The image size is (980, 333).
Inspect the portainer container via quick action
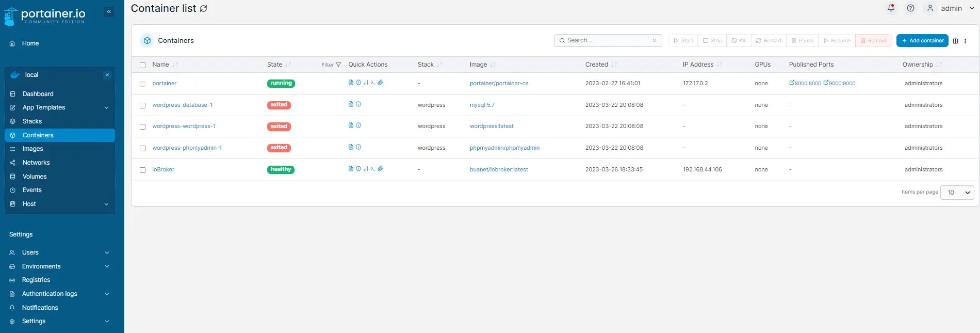click(x=358, y=83)
